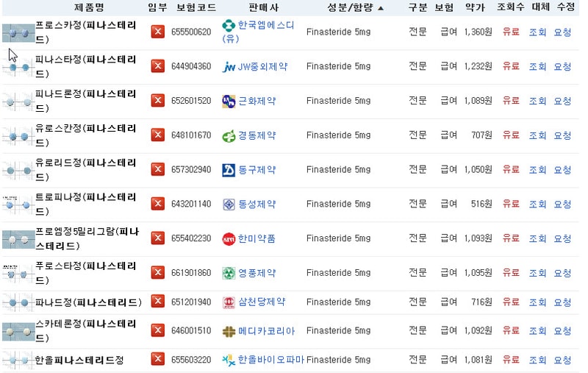Click the 한올바이오파마 logo icon
The width and height of the screenshot is (588, 373).
(x=229, y=360)
